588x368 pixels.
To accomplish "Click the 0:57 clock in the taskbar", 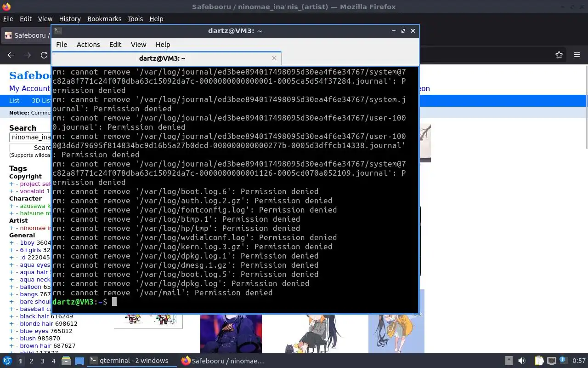I will tap(579, 361).
